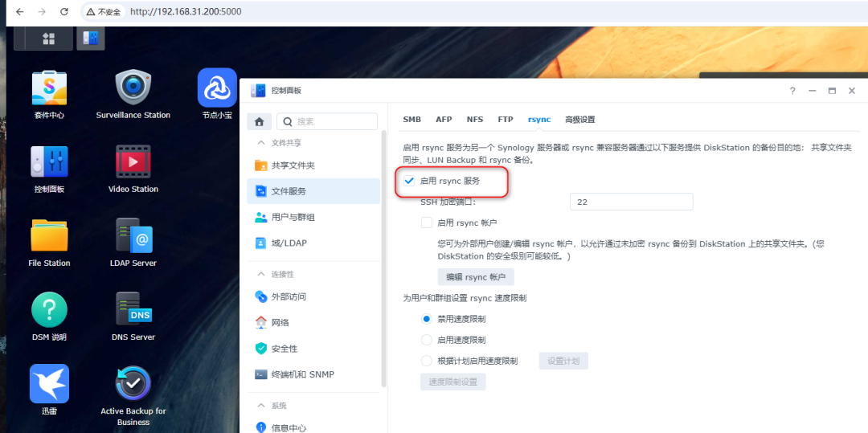This screenshot has height=433, width=868.
Task: Click the Control Panel 搜索 box
Action: (326, 121)
